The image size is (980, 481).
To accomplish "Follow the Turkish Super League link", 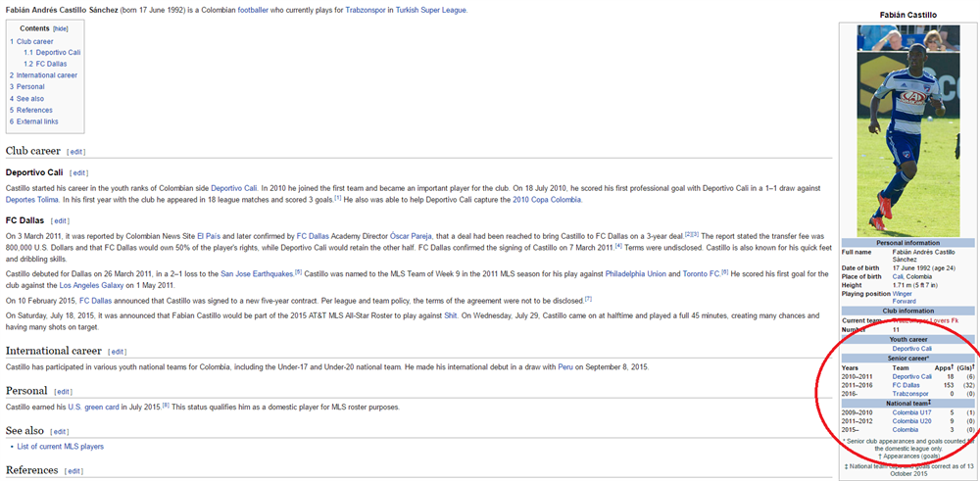I will coord(433,10).
